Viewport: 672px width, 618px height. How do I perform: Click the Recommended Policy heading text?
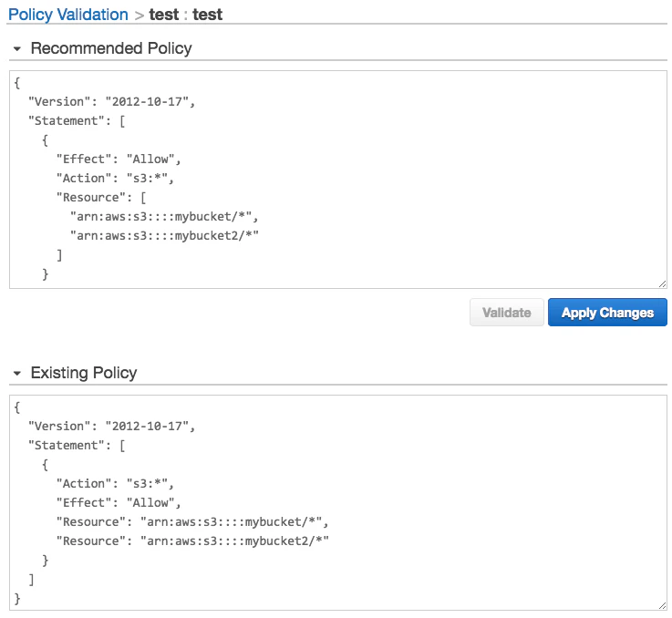(111, 48)
